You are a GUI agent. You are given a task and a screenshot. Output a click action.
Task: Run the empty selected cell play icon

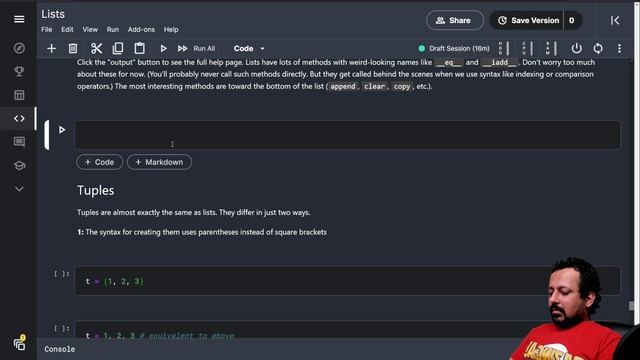[62, 130]
